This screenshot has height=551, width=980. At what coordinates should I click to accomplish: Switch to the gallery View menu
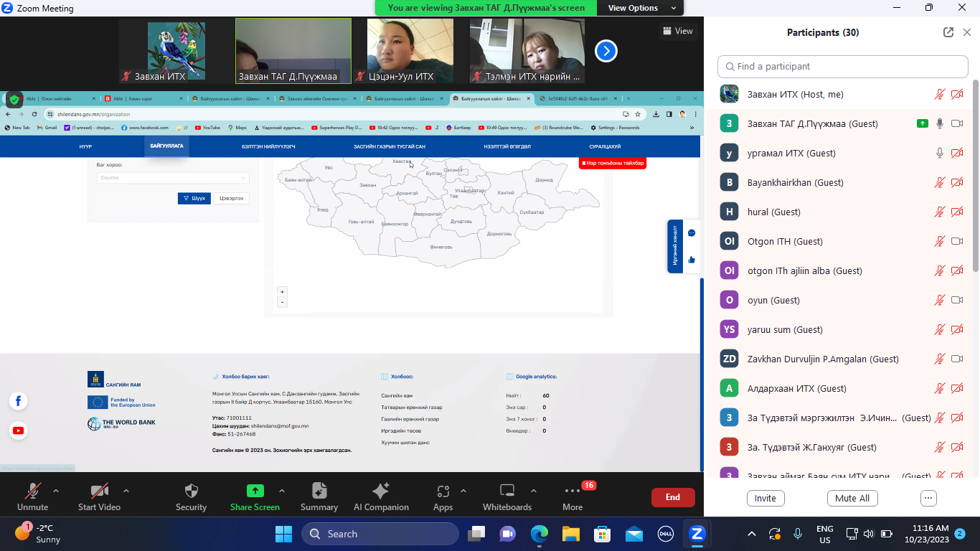[x=678, y=31]
